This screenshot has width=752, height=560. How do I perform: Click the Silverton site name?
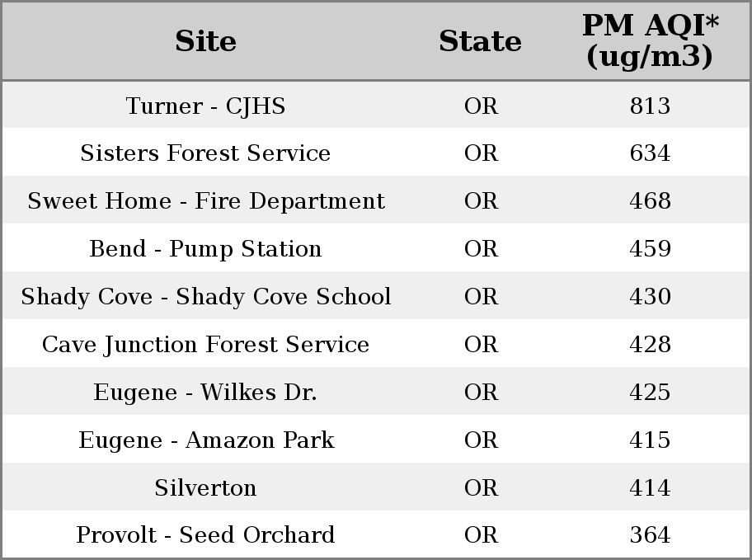(x=205, y=487)
